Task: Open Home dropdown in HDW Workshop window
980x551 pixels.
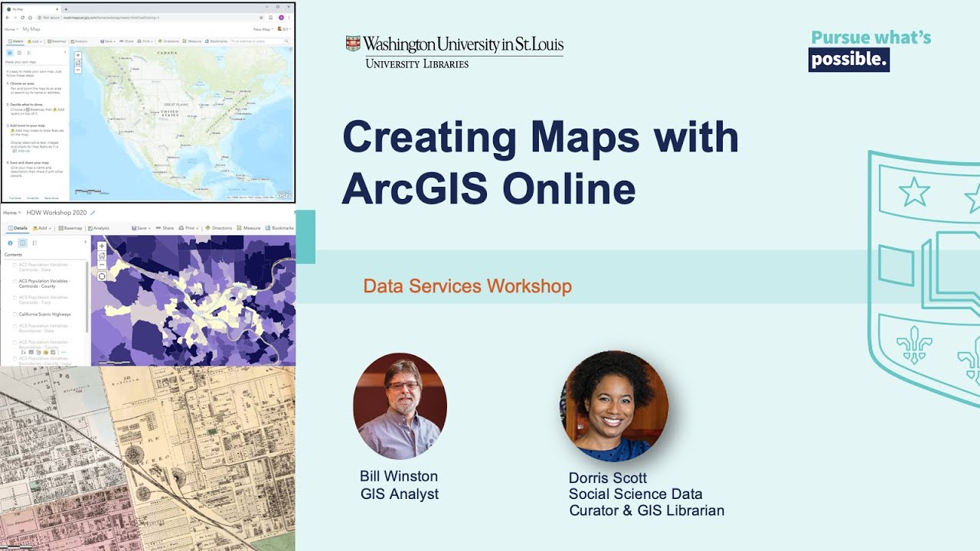Action: (x=12, y=213)
